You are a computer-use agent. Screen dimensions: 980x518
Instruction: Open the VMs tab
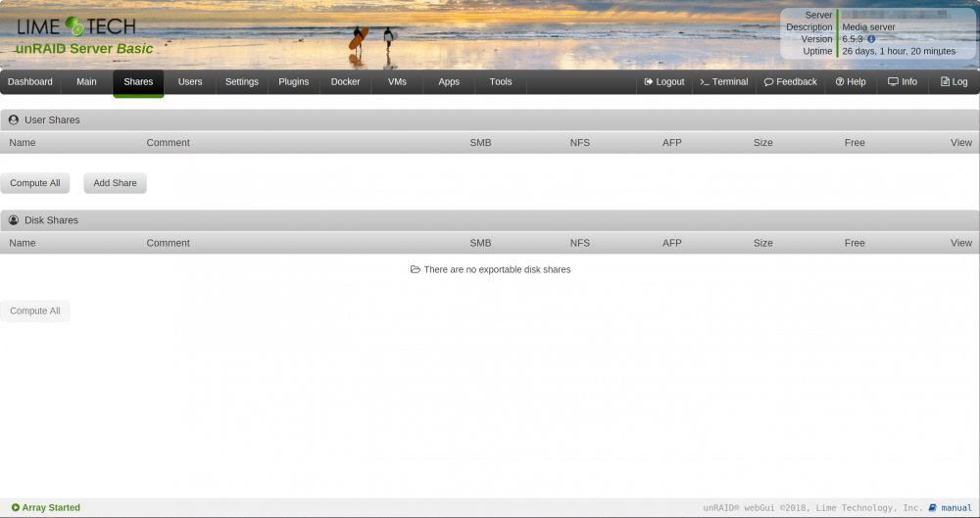pyautogui.click(x=397, y=82)
